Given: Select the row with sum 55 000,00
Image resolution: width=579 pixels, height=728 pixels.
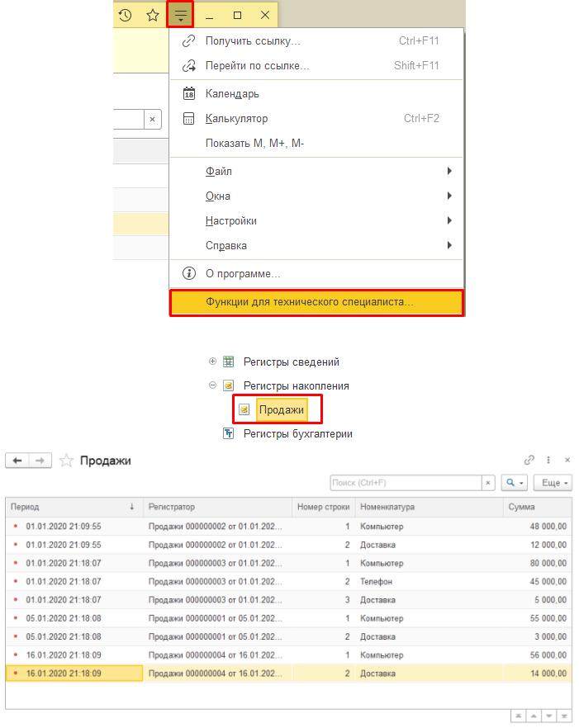Looking at the screenshot, I should click(x=288, y=618).
